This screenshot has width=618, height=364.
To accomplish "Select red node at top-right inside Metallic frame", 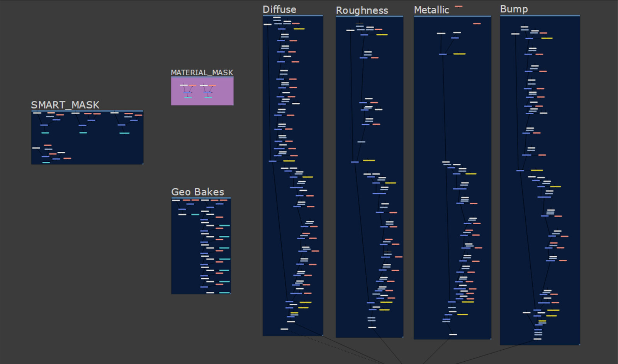I will tap(477, 24).
